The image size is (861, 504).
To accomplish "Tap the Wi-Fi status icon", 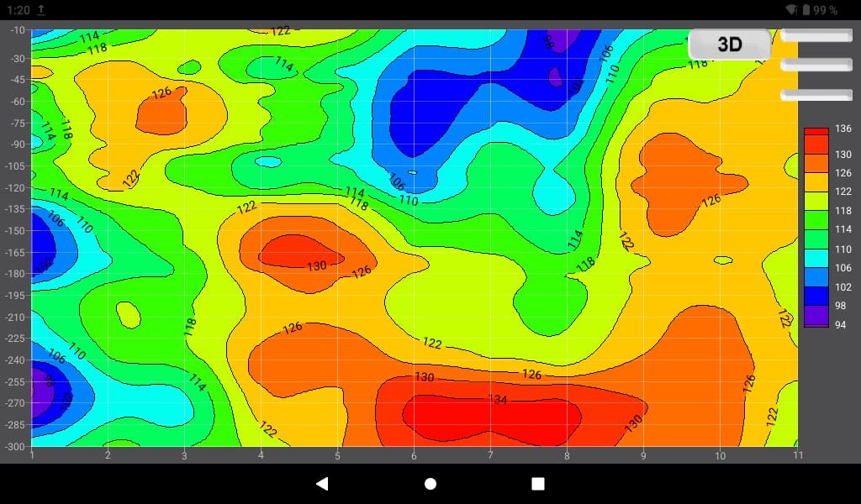I will pos(791,10).
